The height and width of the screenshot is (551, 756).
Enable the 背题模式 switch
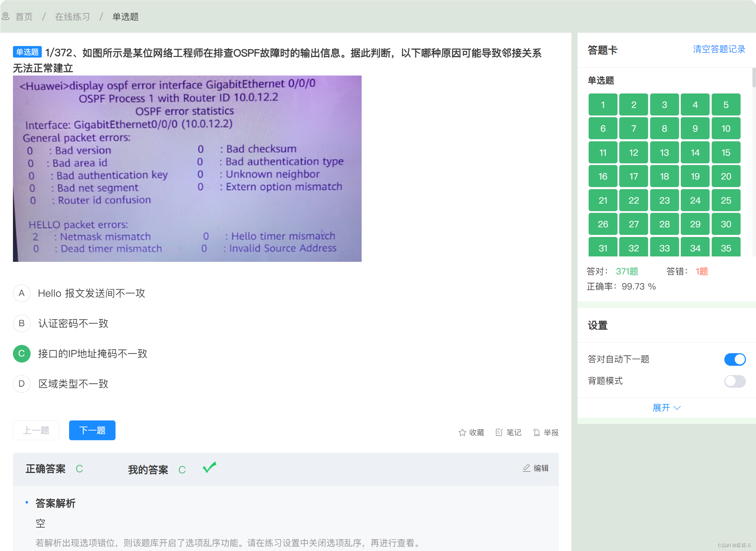pyautogui.click(x=734, y=381)
